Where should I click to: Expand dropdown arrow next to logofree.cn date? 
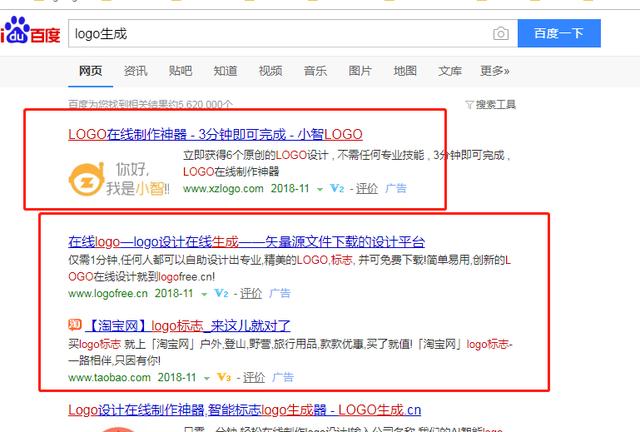tap(204, 294)
